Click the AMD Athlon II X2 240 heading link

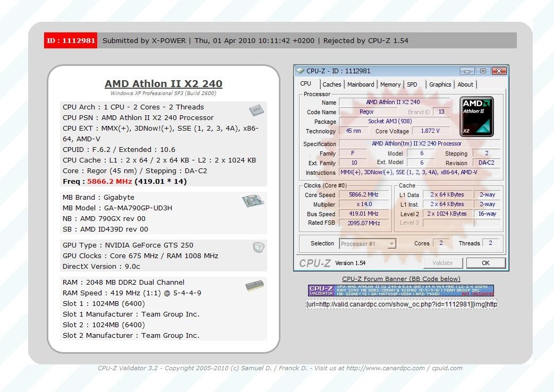[x=164, y=83]
